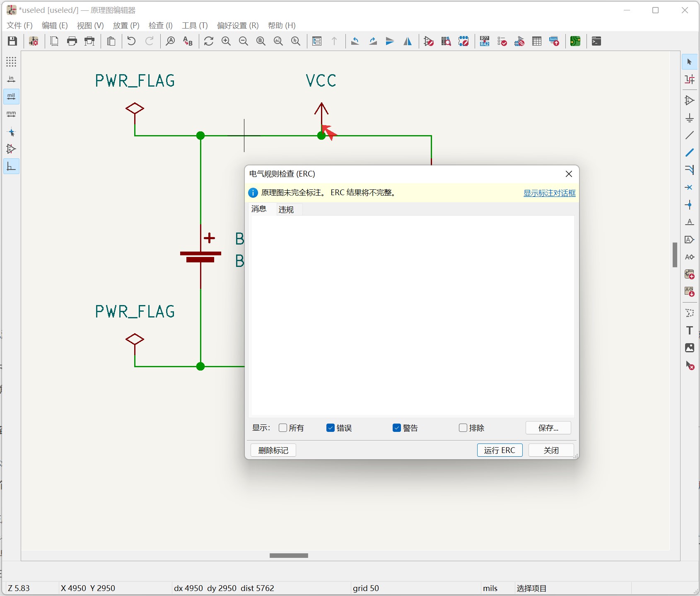This screenshot has width=700, height=596.
Task: Activate zoom to selection tool
Action: click(x=296, y=41)
